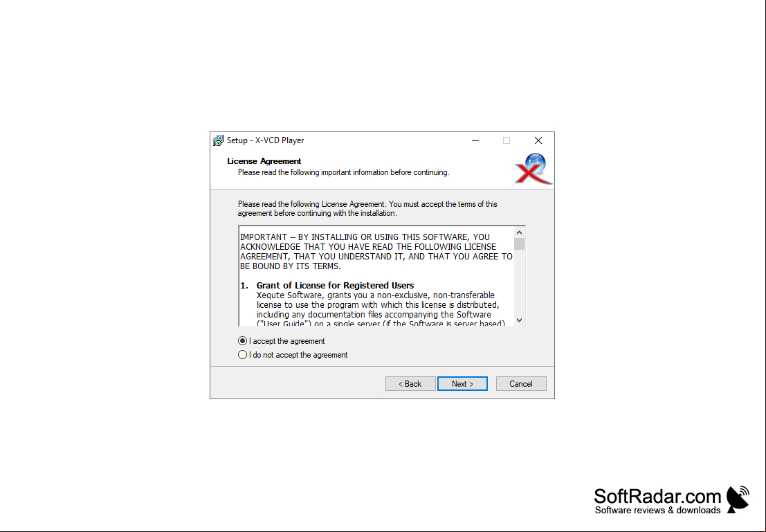Close the X-VCD Player setup dialog
Viewport: 766px width, 532px height.
click(x=538, y=140)
